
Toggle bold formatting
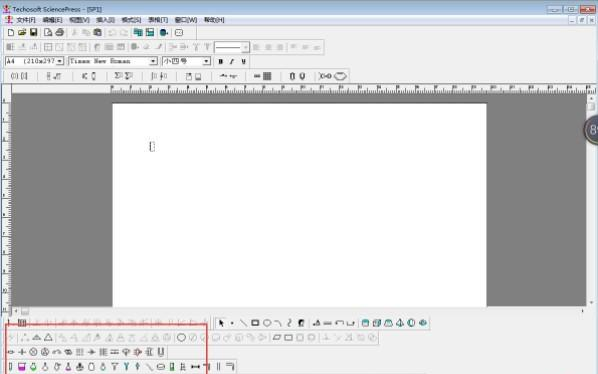pyautogui.click(x=220, y=61)
